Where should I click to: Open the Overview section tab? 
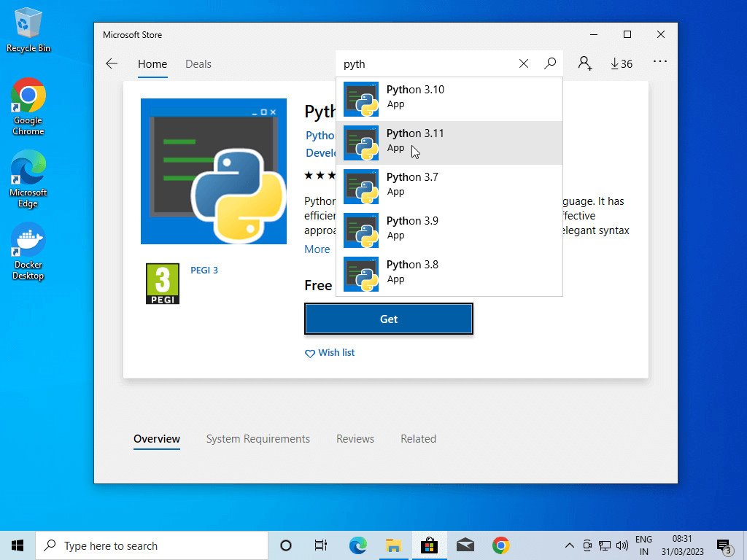(x=157, y=439)
